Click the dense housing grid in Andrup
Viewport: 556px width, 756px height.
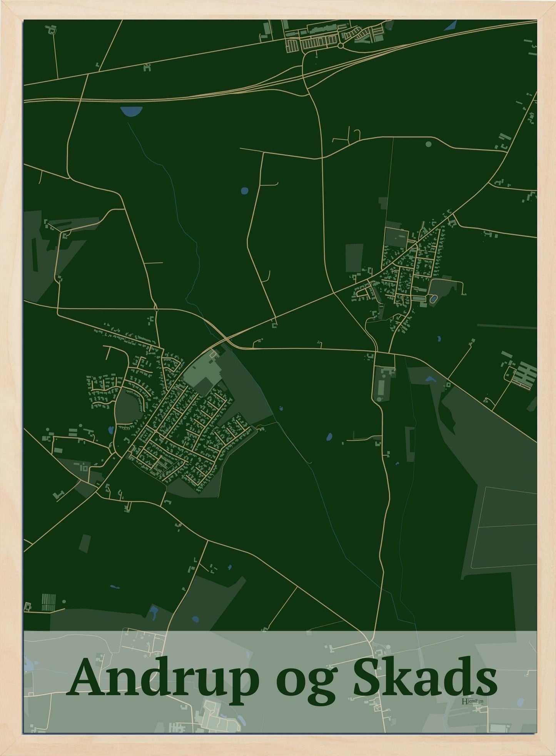tap(185, 435)
